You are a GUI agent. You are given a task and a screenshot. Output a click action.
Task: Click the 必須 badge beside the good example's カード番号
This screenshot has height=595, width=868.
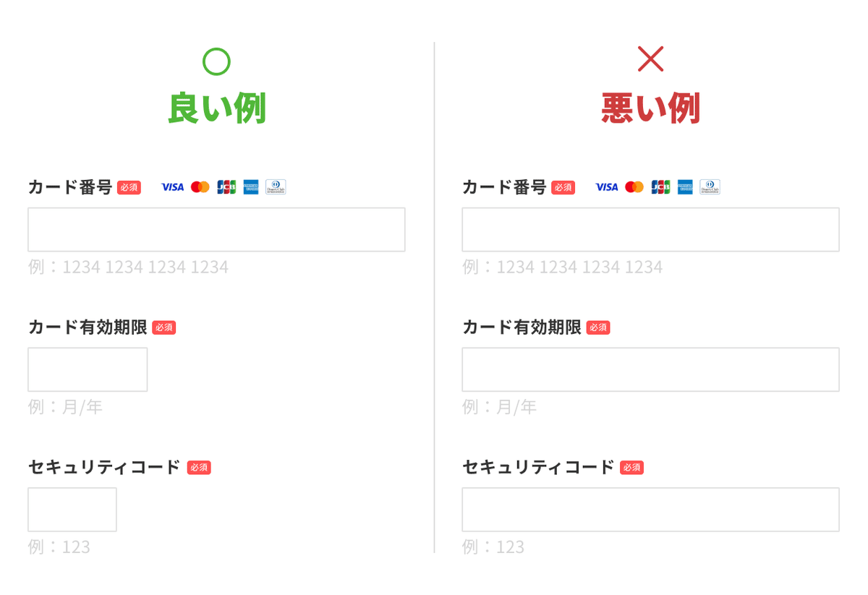tap(129, 188)
